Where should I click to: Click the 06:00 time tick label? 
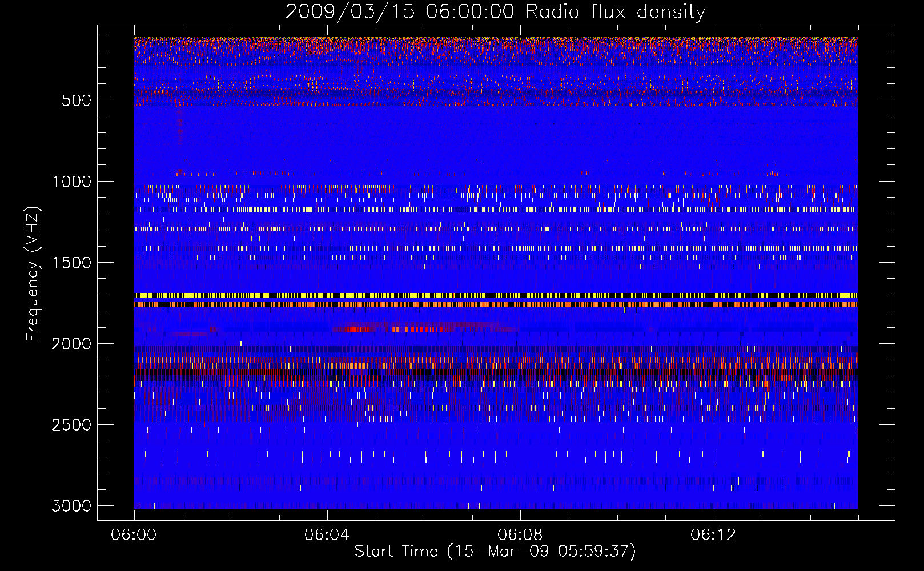[x=134, y=535]
